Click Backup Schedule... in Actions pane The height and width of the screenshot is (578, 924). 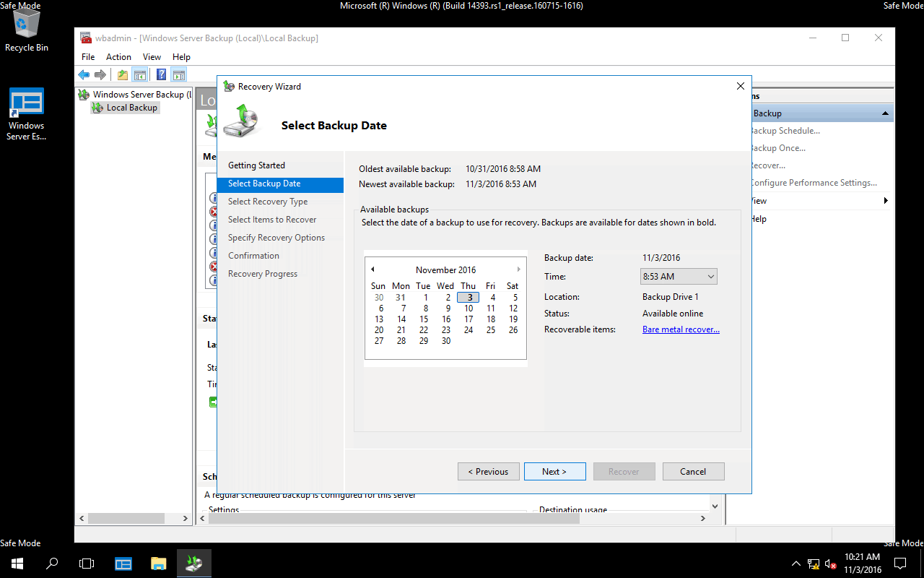coord(785,131)
